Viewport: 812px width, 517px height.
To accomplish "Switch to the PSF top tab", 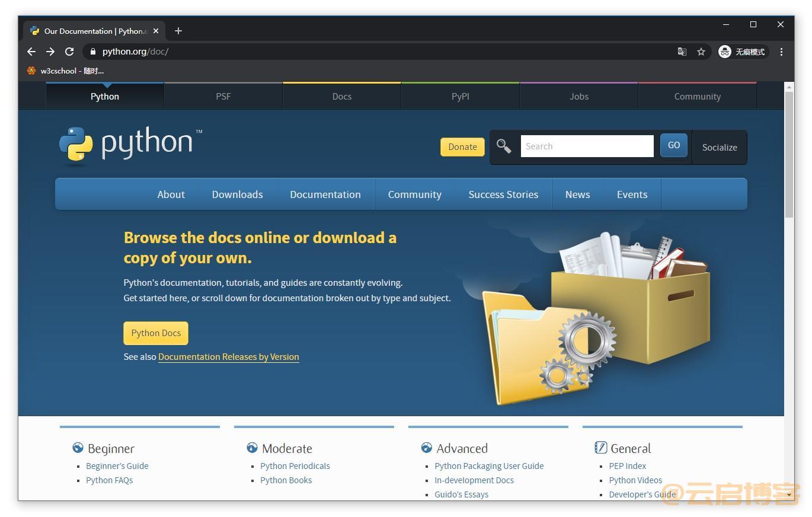I will point(223,96).
